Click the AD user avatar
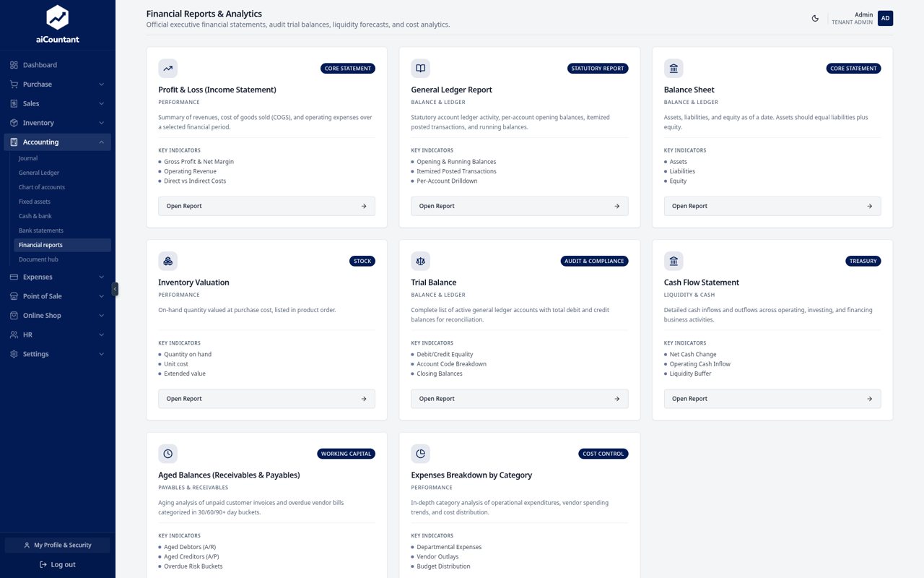The height and width of the screenshot is (578, 924). (x=885, y=18)
